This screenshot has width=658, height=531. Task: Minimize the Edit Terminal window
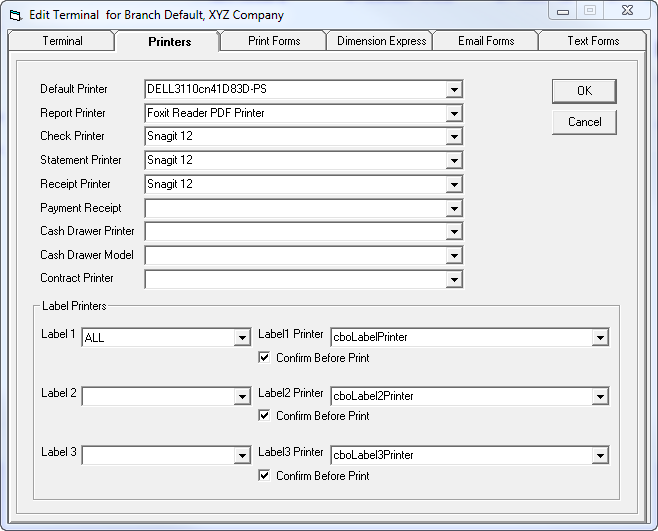click(563, 11)
